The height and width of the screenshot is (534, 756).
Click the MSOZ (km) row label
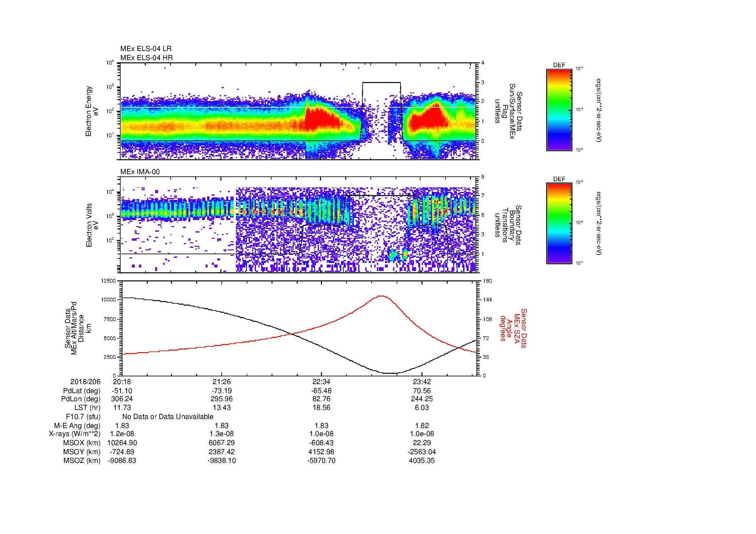pos(82,461)
